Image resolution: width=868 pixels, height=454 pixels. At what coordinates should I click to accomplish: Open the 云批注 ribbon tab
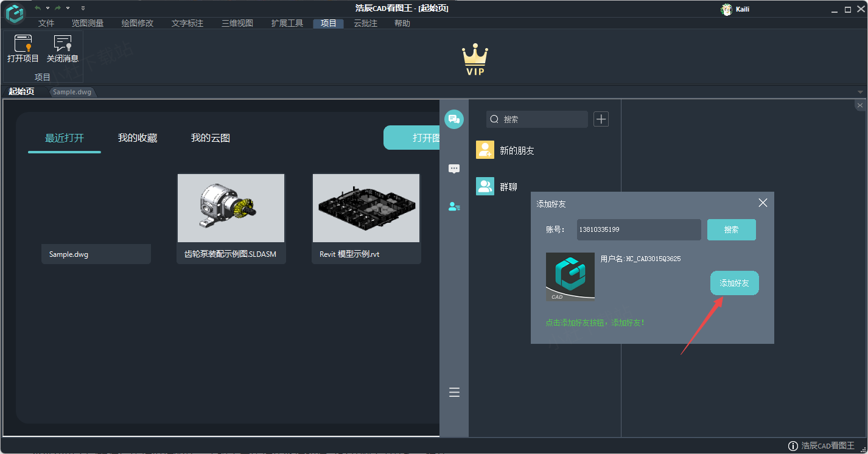[366, 24]
